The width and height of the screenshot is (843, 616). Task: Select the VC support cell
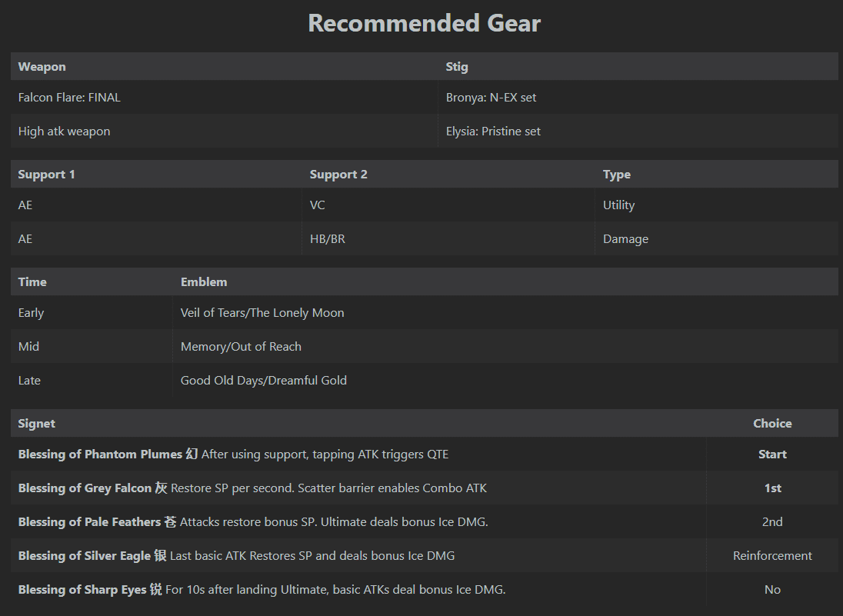tap(318, 205)
